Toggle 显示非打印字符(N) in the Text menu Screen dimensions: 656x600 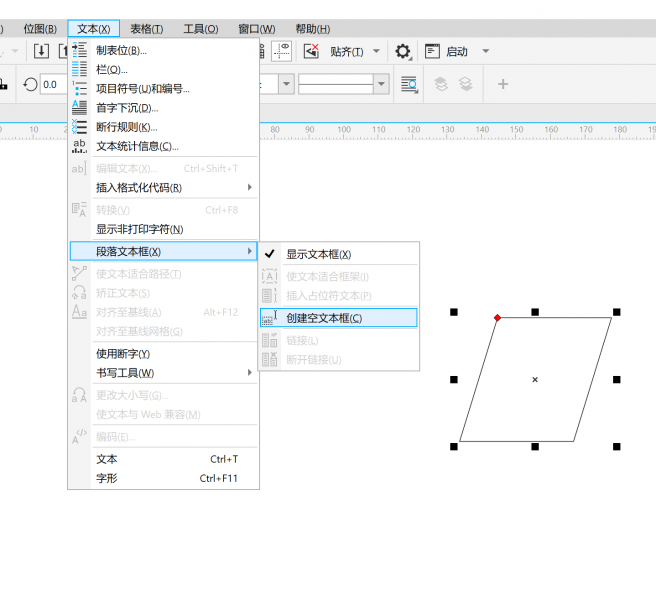pos(164,229)
